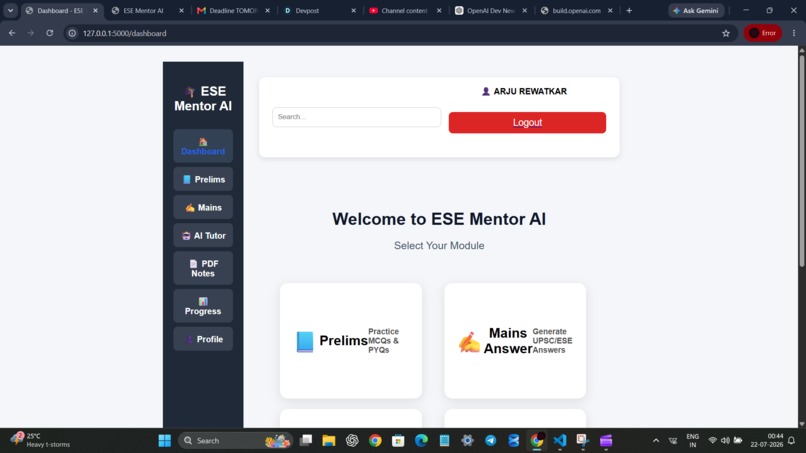The image size is (806, 453).
Task: Switch to the Gmail Deadline TOMORROW tab
Action: [233, 10]
